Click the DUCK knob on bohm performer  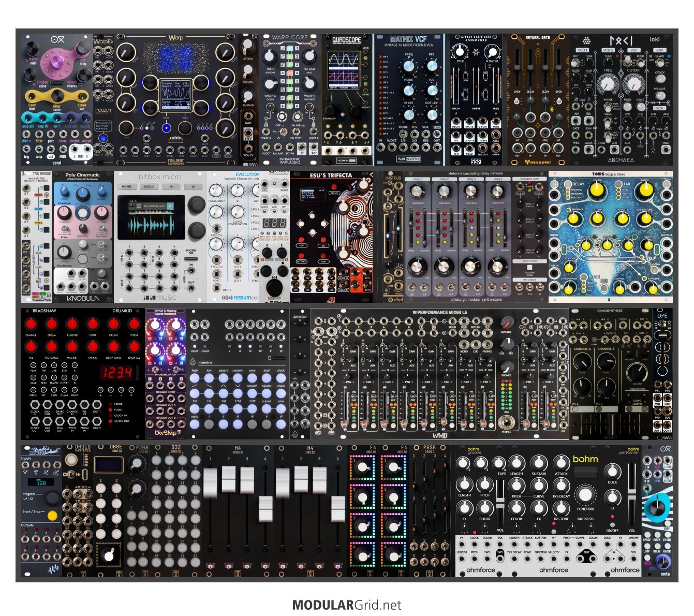612,472
